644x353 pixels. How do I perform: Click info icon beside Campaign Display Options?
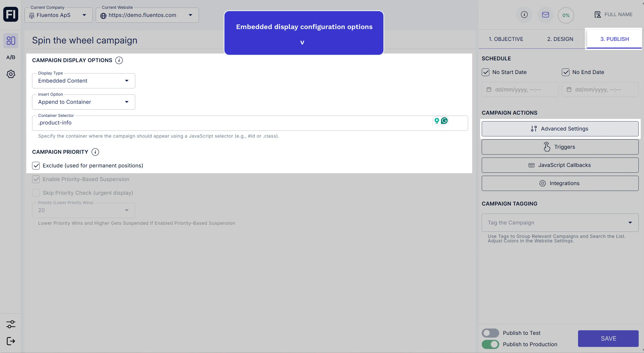coord(119,60)
